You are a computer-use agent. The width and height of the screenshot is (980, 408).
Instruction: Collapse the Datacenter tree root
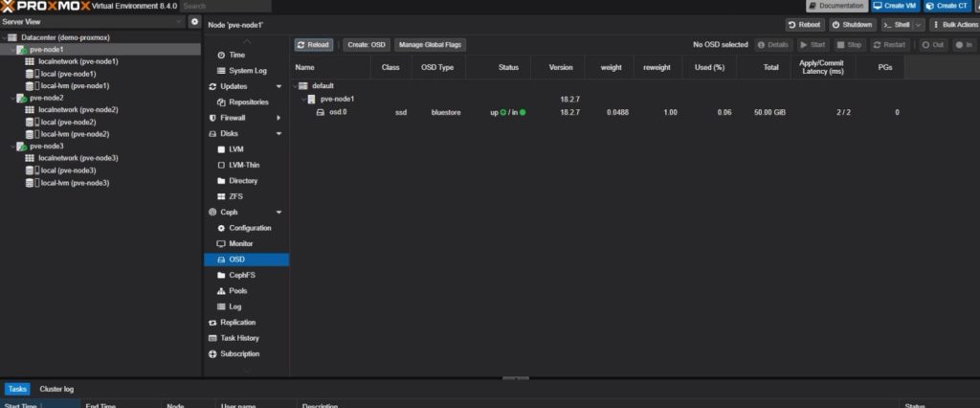coord(4,37)
